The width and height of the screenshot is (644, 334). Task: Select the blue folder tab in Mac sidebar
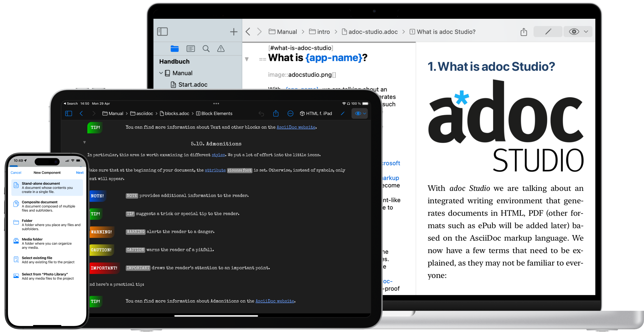pyautogui.click(x=174, y=49)
